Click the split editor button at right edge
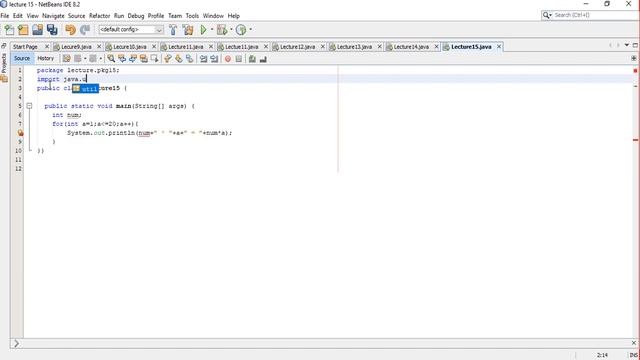 coord(634,58)
